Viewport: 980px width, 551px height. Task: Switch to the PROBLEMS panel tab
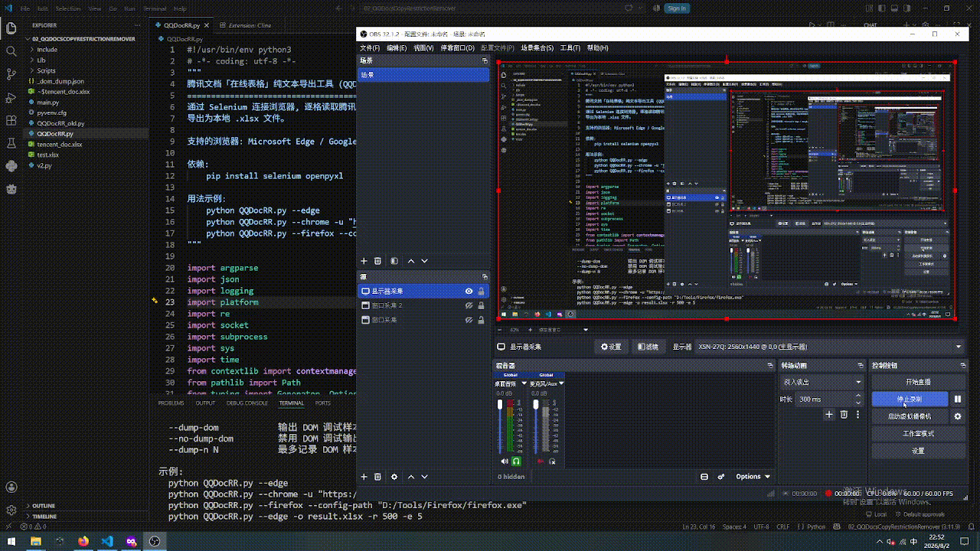point(171,403)
